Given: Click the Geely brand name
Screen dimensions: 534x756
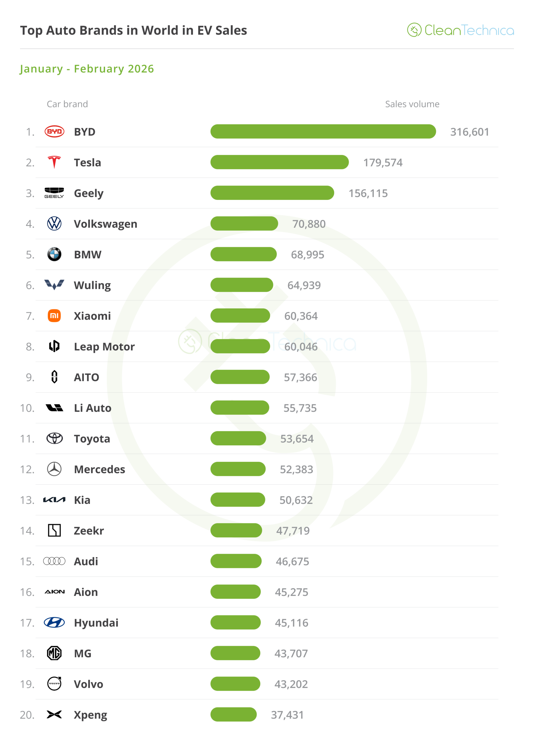Looking at the screenshot, I should 89,193.
